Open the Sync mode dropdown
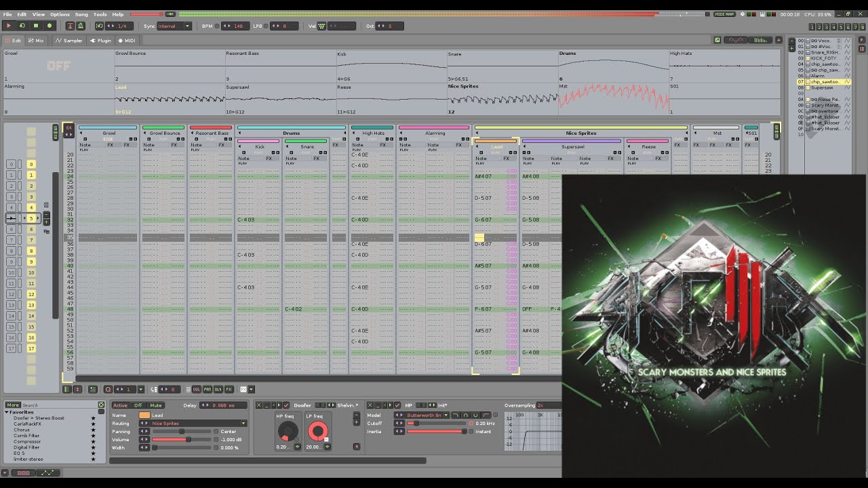868x488 pixels. (174, 26)
